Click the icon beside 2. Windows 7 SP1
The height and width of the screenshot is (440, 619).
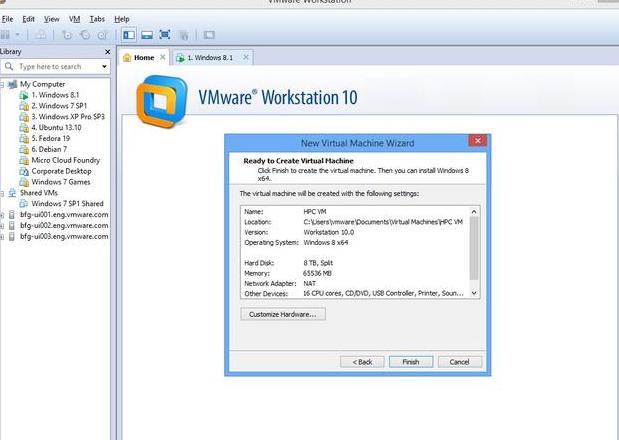pos(24,106)
